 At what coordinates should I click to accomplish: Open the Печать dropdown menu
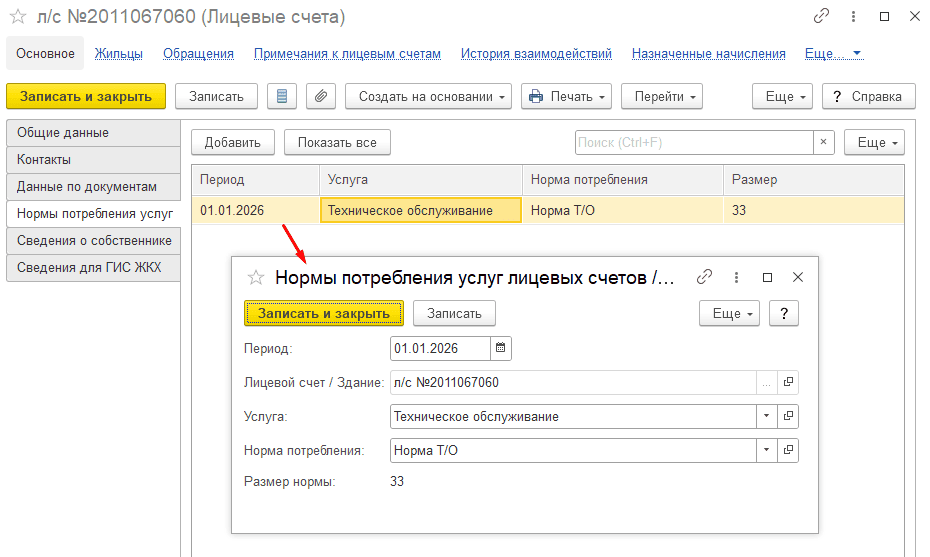(x=566, y=96)
